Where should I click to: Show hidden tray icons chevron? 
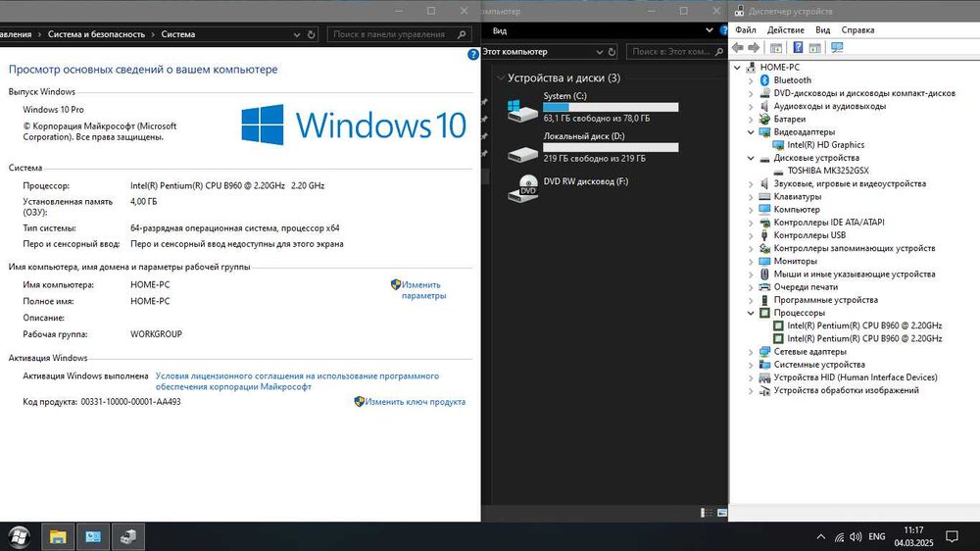click(x=820, y=536)
